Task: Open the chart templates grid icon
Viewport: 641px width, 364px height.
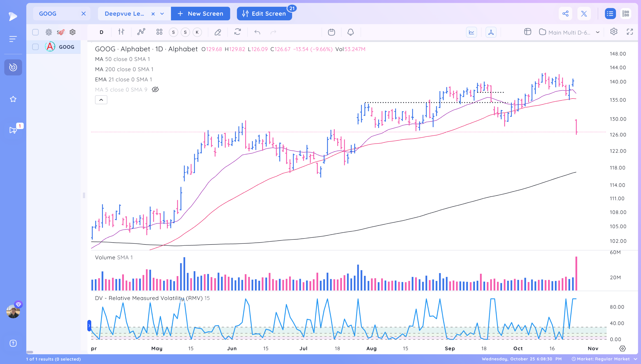Action: coord(159,32)
